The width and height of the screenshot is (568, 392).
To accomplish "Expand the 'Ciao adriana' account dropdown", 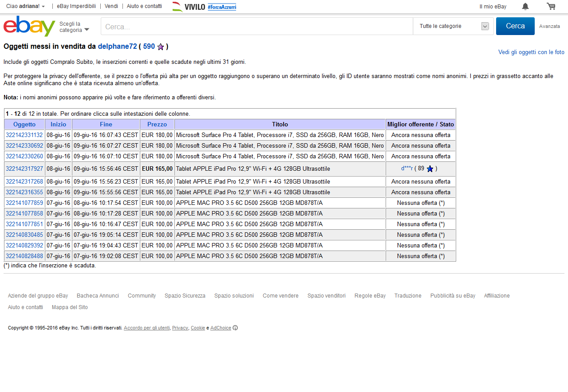I will 25,6.
